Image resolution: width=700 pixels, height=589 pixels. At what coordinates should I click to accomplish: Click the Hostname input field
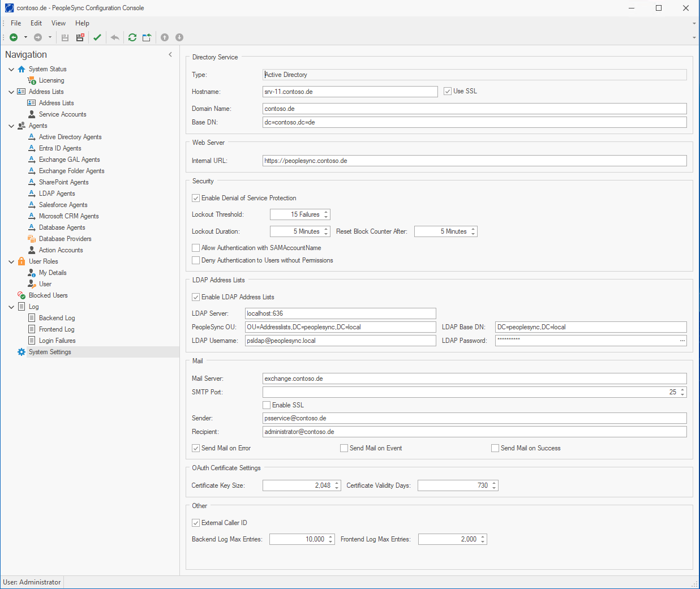(350, 92)
